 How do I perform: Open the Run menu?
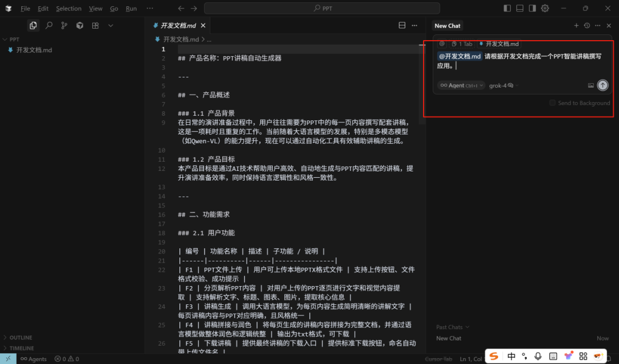coord(131,8)
